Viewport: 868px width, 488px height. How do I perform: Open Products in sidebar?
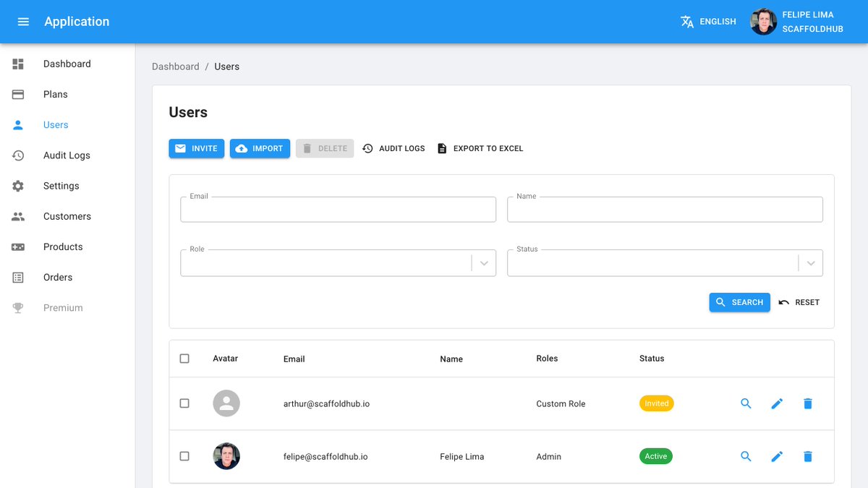pos(67,247)
